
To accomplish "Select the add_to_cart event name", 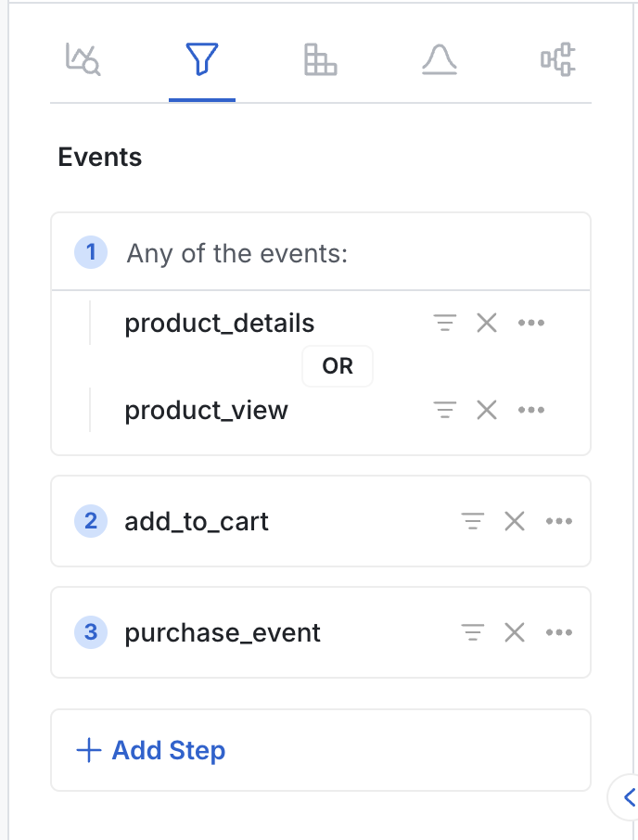I will tap(197, 521).
